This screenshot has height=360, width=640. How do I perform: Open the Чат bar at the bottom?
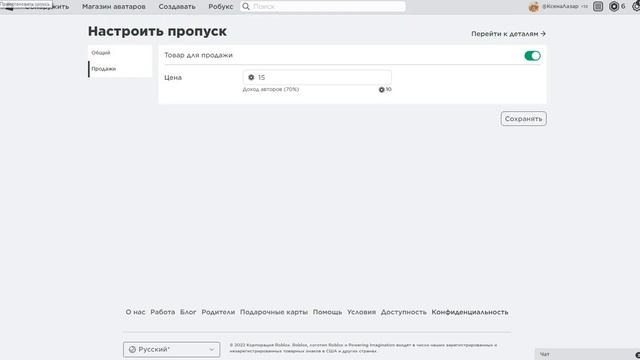pos(587,354)
